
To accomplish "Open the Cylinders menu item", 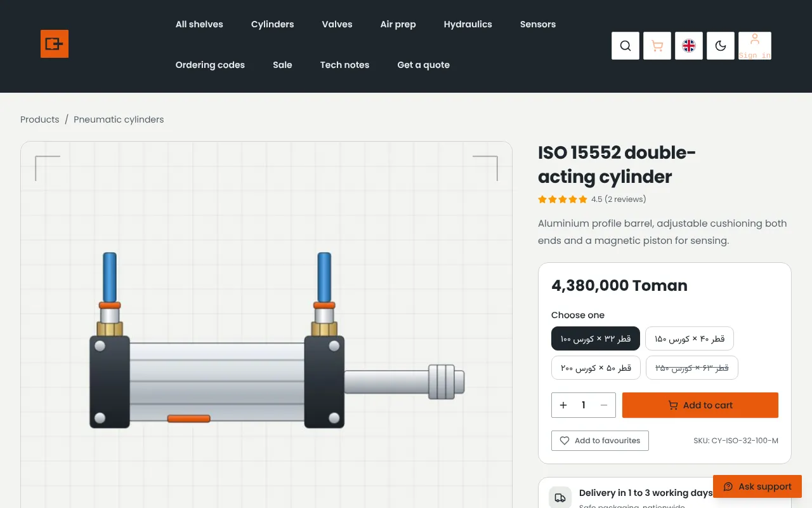I will click(273, 24).
